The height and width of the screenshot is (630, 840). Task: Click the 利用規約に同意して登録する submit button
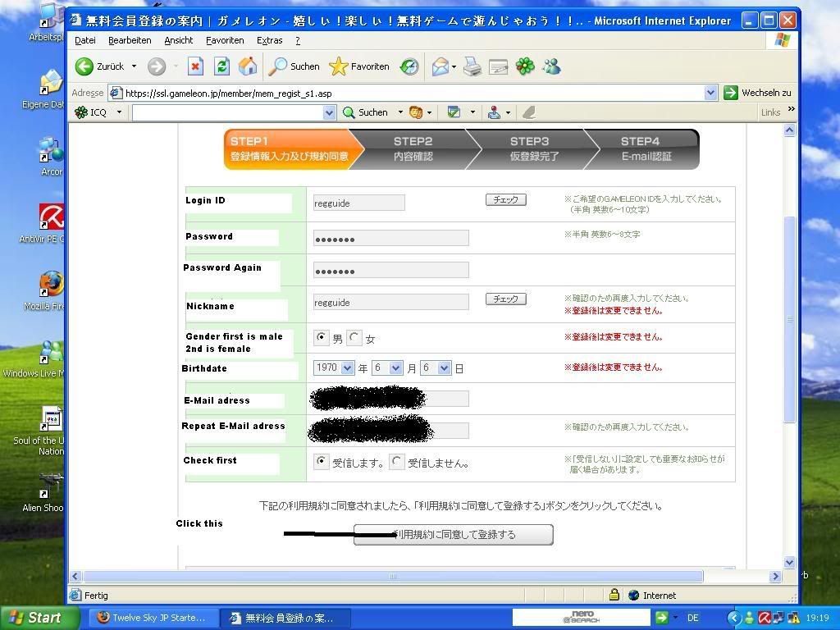pos(453,535)
